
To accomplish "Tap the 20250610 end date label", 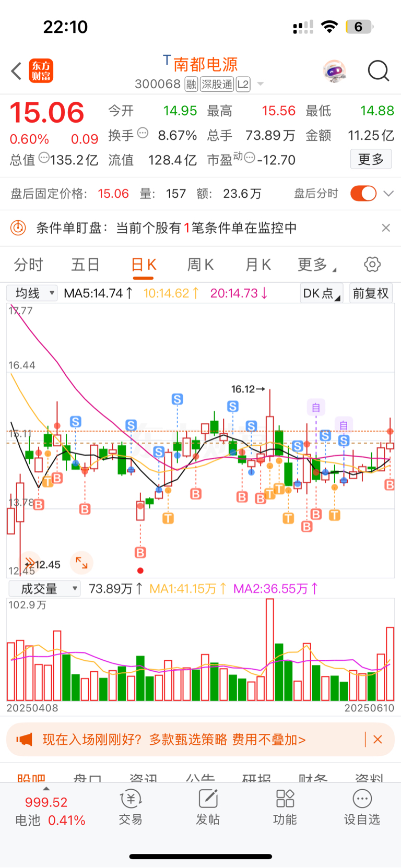I will tap(369, 708).
